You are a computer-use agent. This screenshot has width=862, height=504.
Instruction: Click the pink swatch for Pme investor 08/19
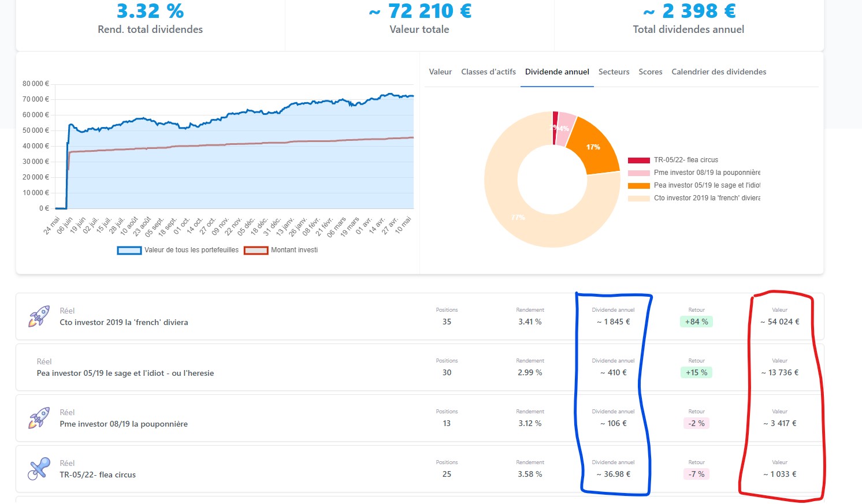point(638,173)
